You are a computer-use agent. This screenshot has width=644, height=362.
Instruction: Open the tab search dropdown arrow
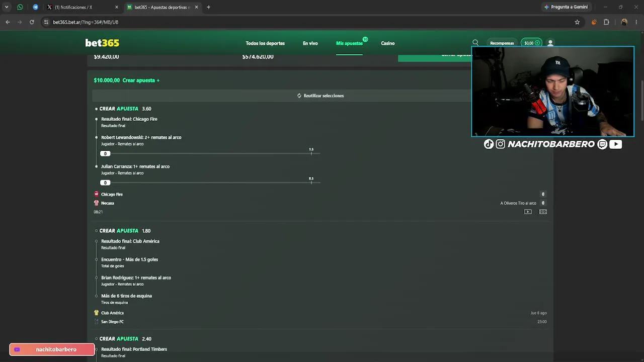7,7
